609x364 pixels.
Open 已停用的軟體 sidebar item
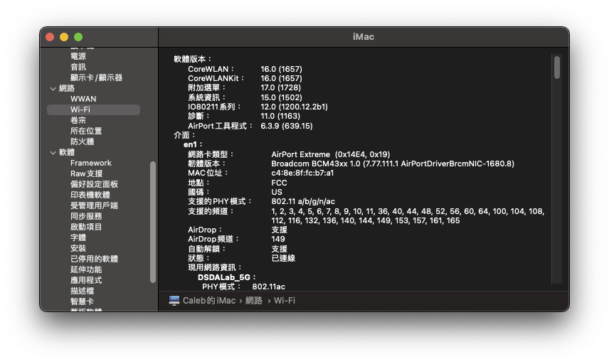[x=94, y=259]
